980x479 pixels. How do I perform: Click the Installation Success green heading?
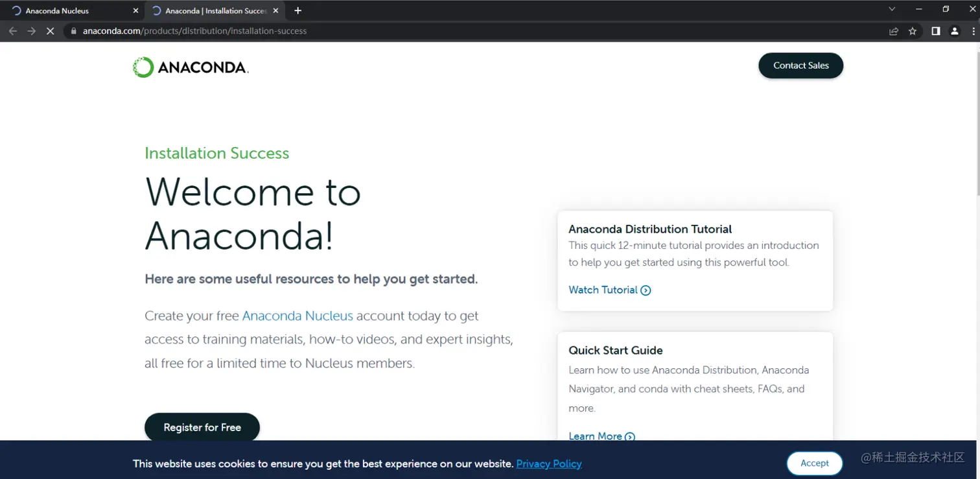point(216,153)
